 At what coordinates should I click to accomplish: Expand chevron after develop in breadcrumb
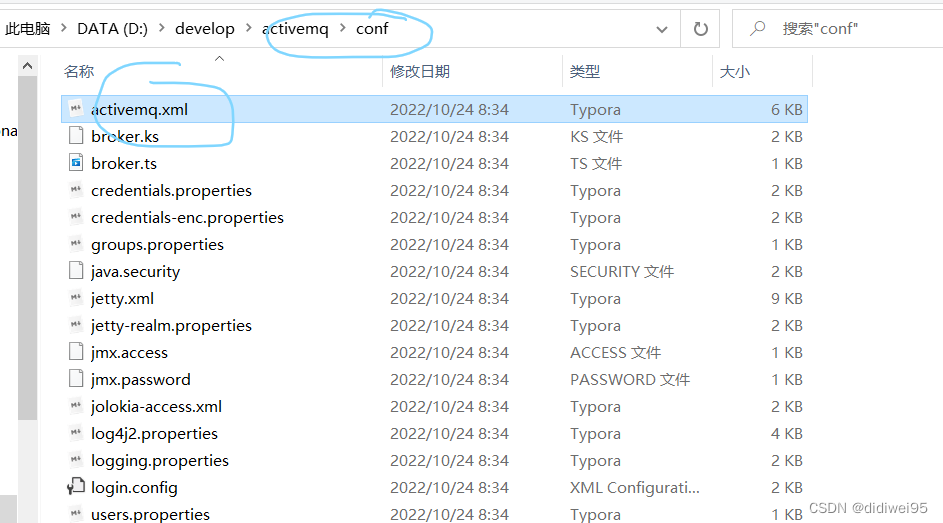pyautogui.click(x=248, y=28)
